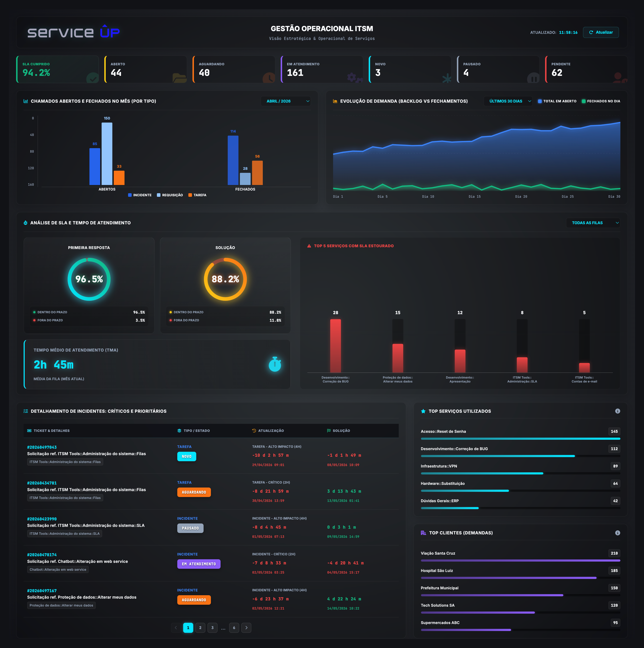Screen dimensions: 644x648
Task: Click the history icon beside Atualização
Action: [254, 431]
